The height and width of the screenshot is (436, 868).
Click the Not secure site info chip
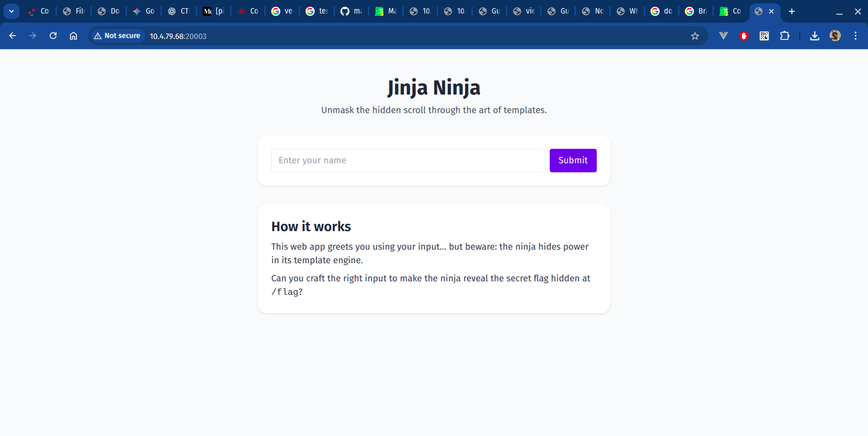point(118,36)
